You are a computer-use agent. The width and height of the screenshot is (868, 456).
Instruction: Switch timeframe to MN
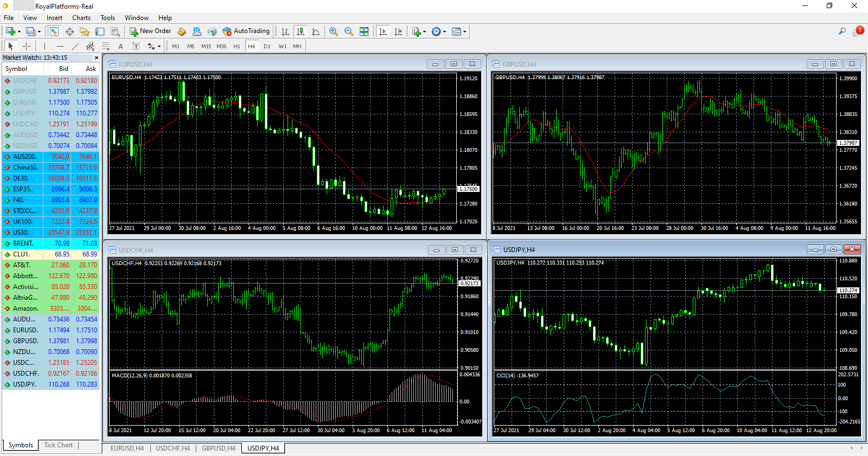(297, 46)
